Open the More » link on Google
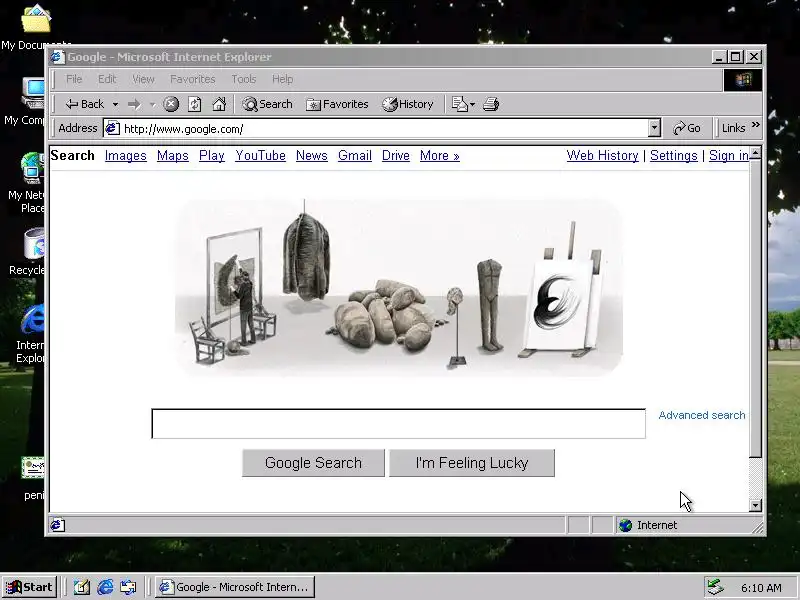Viewport: 800px width, 600px height. click(439, 156)
